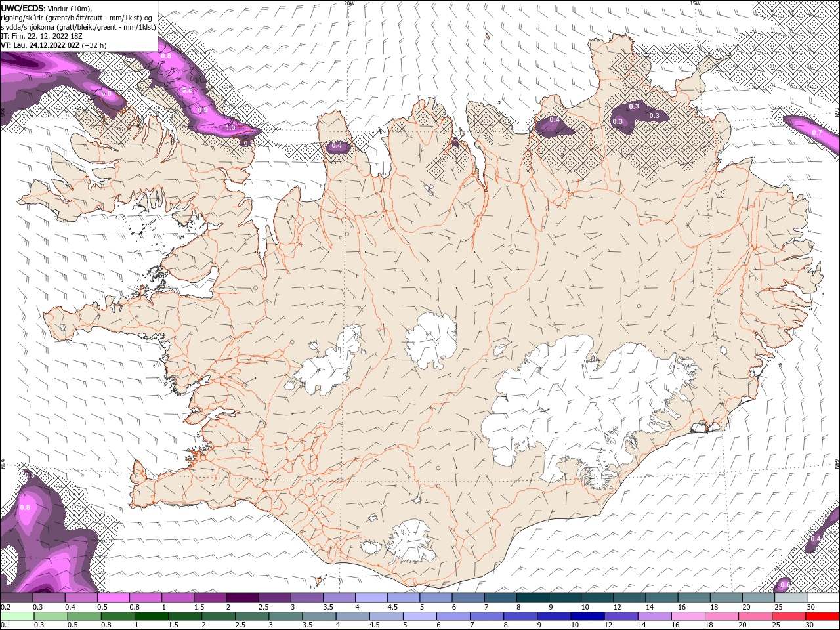840x630 pixels.
Task: Pick the bright red swatch labeled 30
Action: (x=822, y=616)
